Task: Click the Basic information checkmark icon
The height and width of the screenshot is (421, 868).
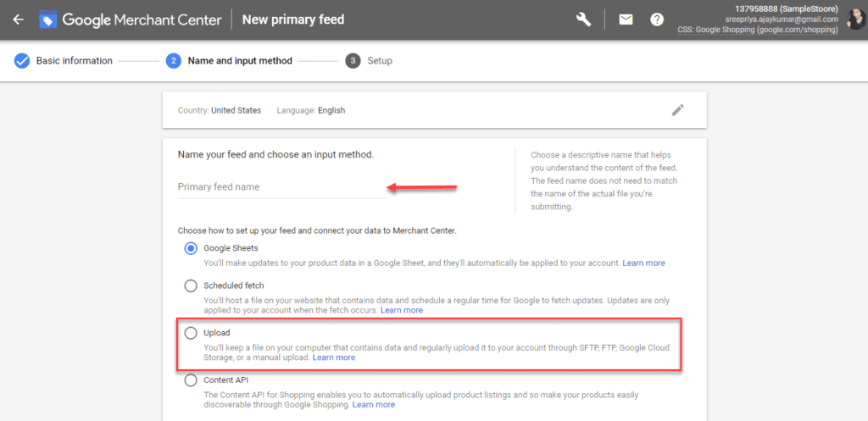Action: [x=22, y=61]
